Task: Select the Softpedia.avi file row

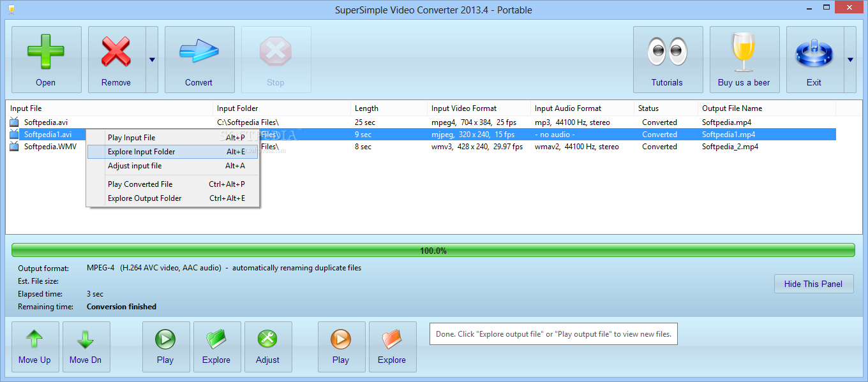Action: (421, 122)
